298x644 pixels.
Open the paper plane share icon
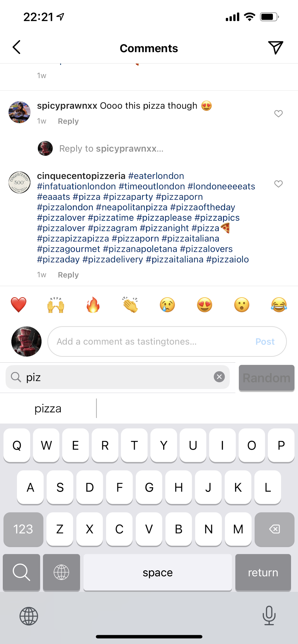pos(275,47)
